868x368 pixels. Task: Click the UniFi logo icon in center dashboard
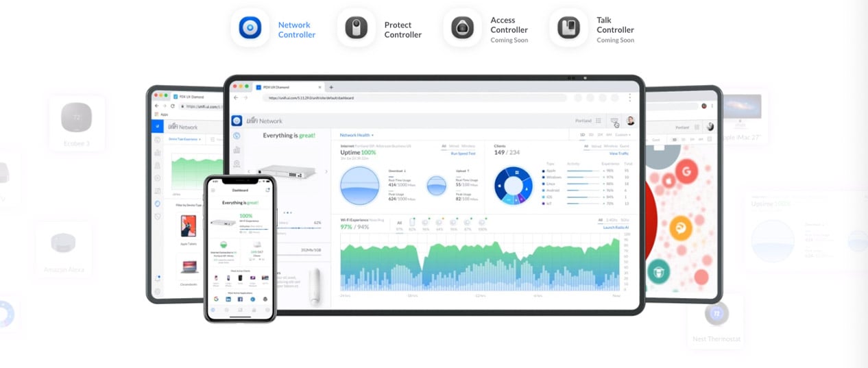point(237,121)
